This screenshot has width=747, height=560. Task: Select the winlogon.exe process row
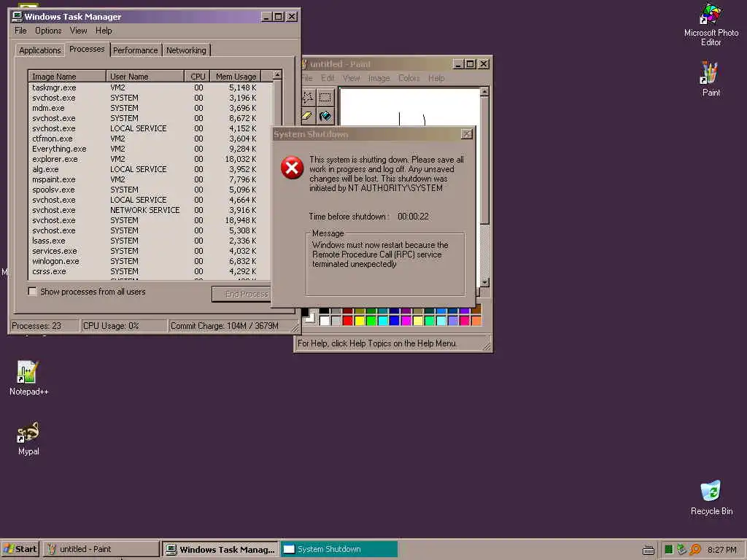[x=150, y=261]
